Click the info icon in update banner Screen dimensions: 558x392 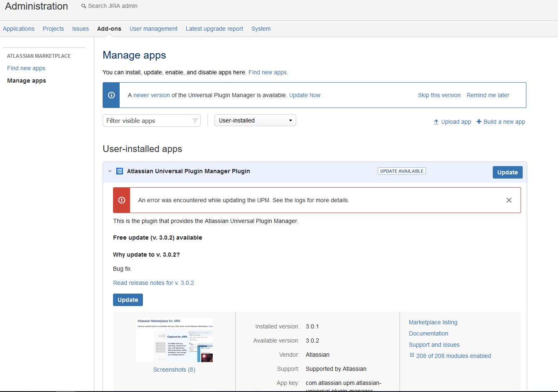pos(111,95)
